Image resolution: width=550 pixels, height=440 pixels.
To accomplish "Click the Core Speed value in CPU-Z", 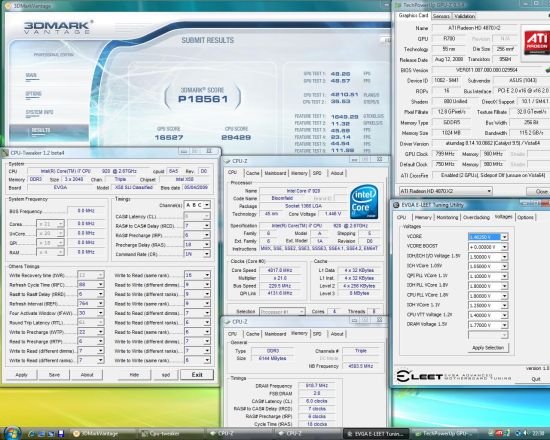I will (280, 270).
